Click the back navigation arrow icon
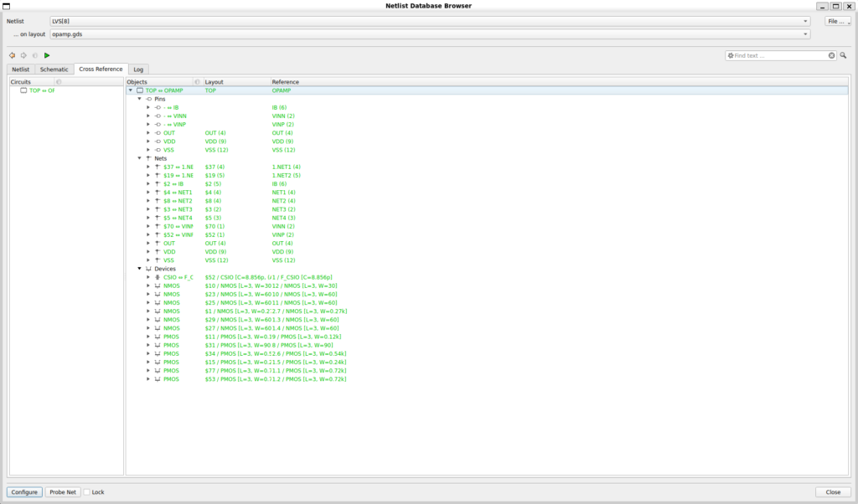The width and height of the screenshot is (858, 504). click(x=12, y=55)
